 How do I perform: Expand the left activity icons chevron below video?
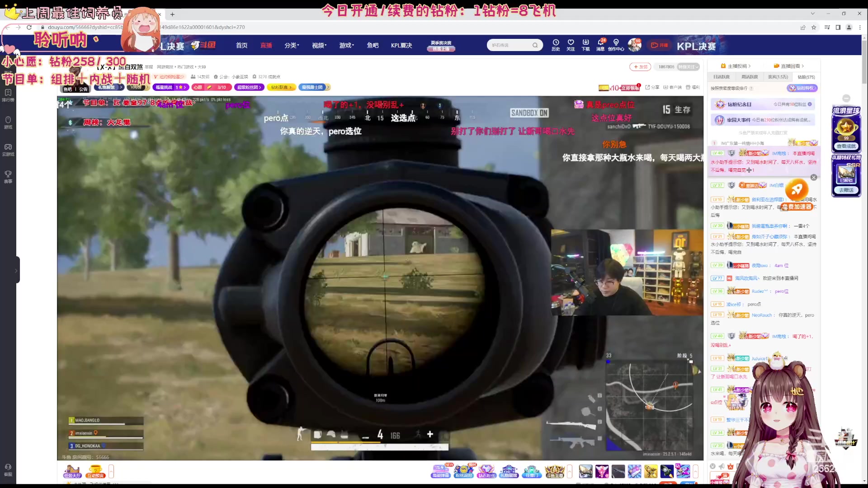pos(111,471)
